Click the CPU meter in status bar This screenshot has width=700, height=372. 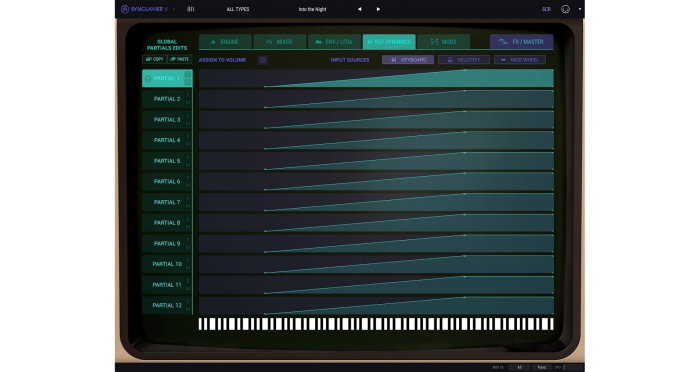(x=567, y=368)
